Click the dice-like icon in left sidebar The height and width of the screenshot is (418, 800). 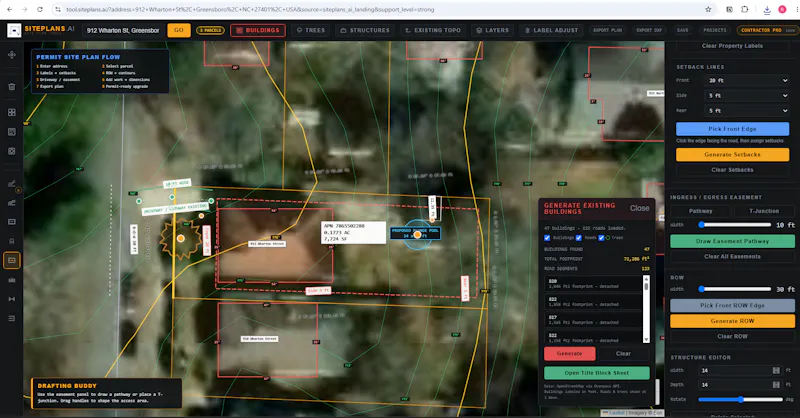[x=12, y=151]
